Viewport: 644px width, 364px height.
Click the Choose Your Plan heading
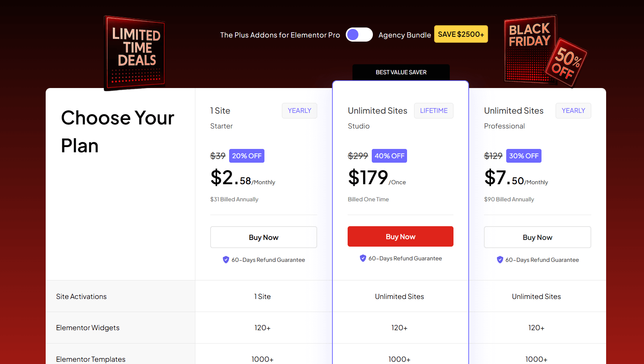(117, 132)
